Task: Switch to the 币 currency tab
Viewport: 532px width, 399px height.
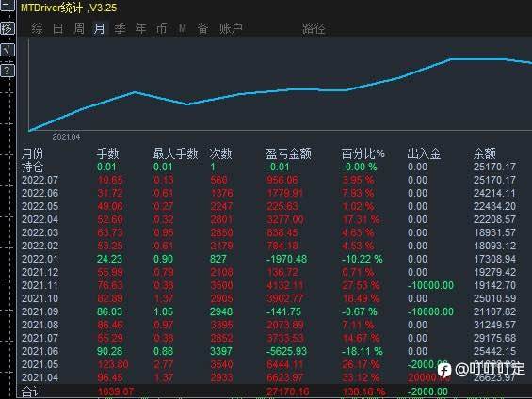Action: tap(161, 29)
